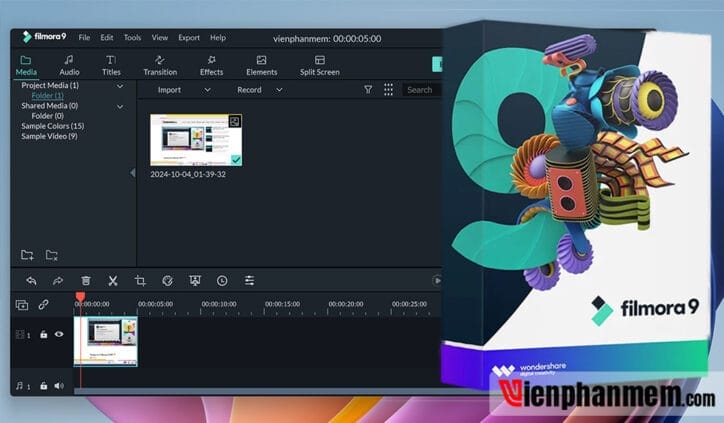Viewport: 724px width, 423px height.
Task: Collapse the Project Media section
Action: [x=120, y=86]
